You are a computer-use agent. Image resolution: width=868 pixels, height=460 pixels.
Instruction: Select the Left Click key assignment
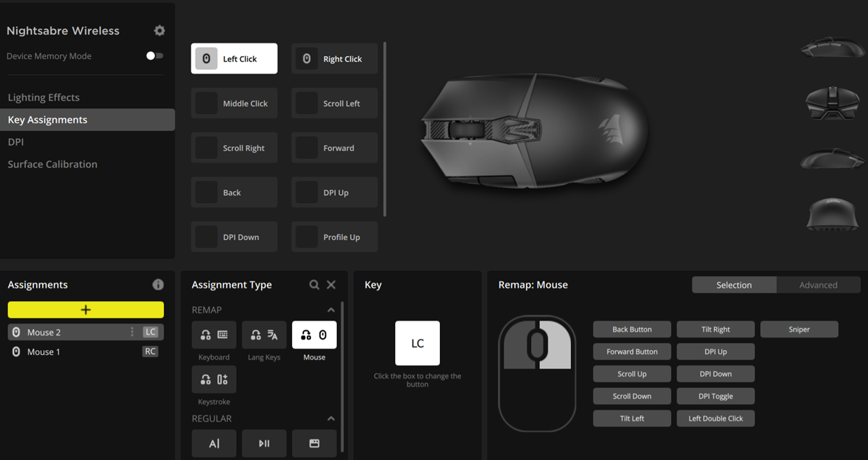[234, 59]
